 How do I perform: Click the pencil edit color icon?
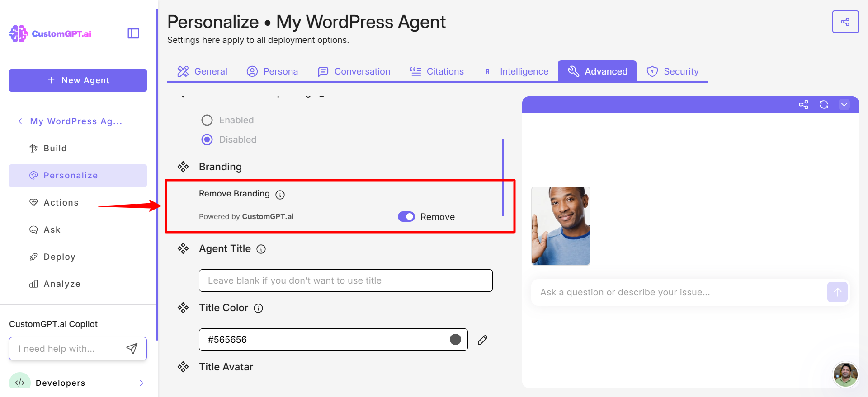pyautogui.click(x=482, y=340)
